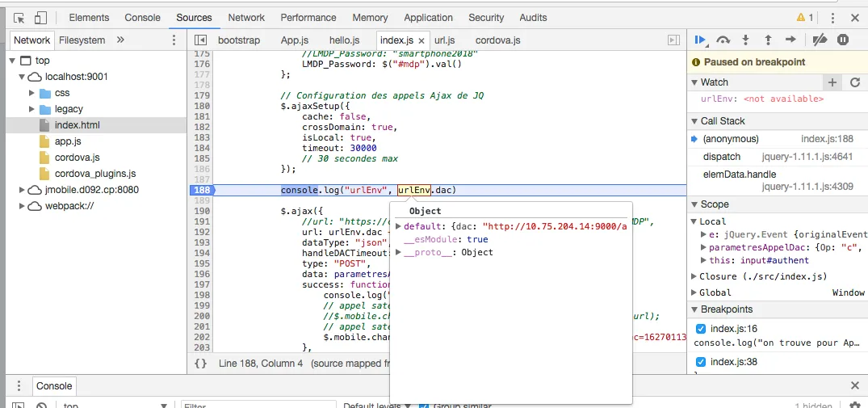Collapse the Breakpoints section

694,309
